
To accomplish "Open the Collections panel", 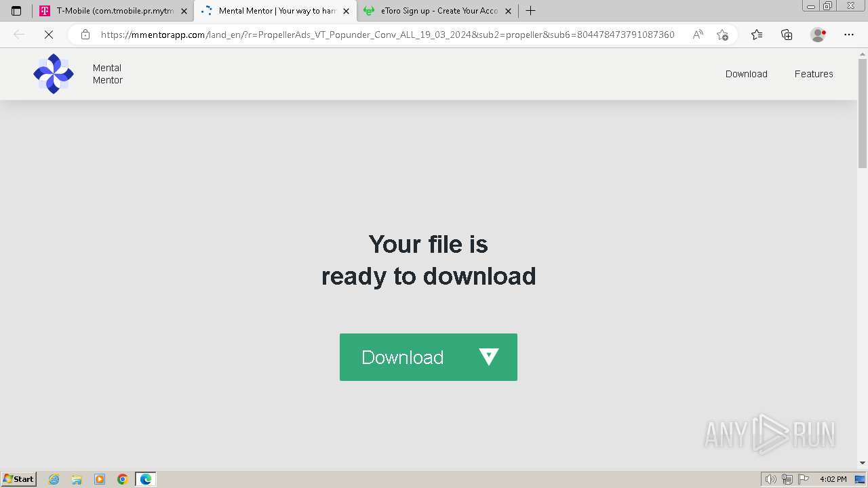I will point(787,35).
